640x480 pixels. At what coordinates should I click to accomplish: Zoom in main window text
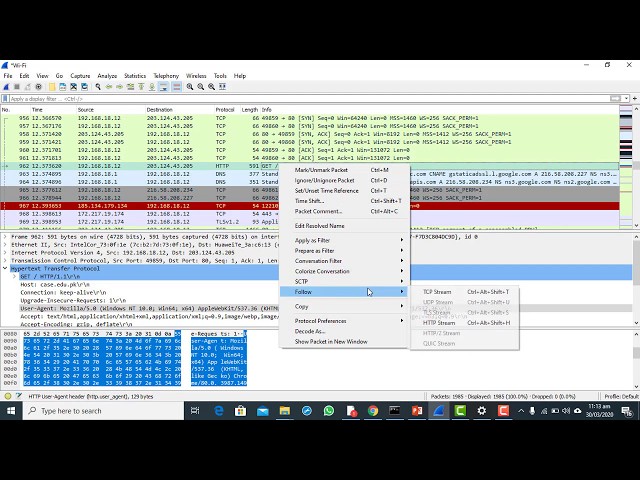point(190,87)
